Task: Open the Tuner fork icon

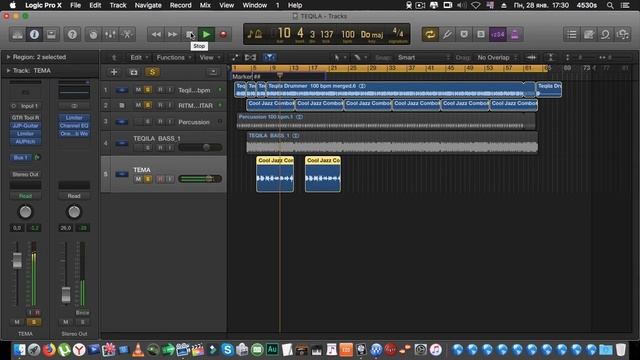Action: pyautogui.click(x=447, y=35)
